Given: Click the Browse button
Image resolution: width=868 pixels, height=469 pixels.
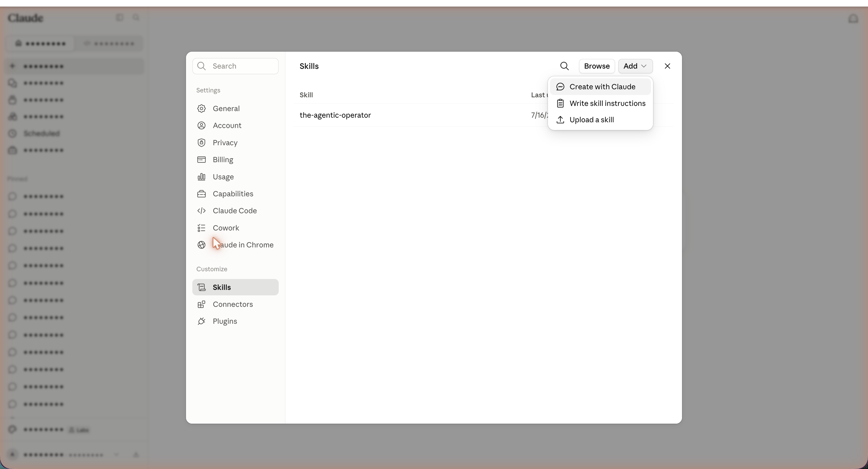Looking at the screenshot, I should 597,66.
